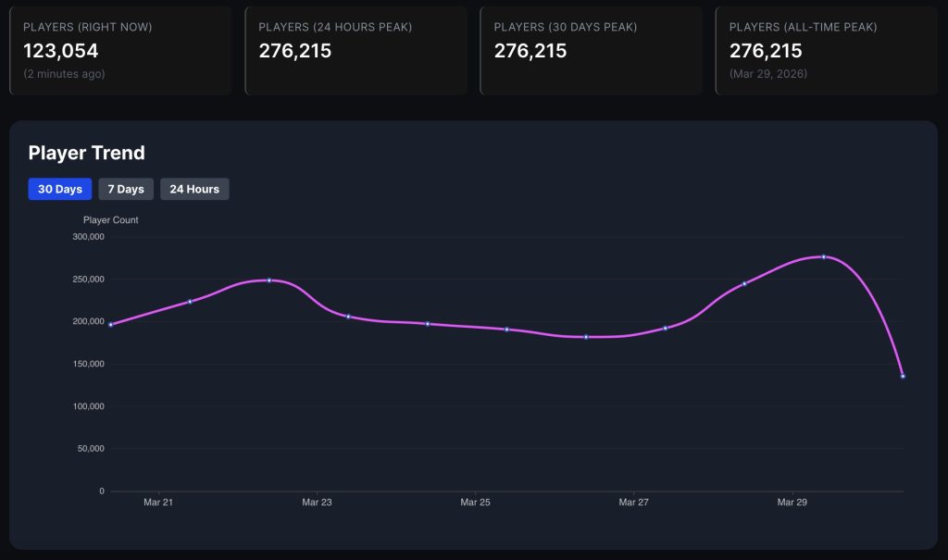Image resolution: width=948 pixels, height=560 pixels.
Task: Click the data point just after Mar 27
Action: tap(665, 329)
